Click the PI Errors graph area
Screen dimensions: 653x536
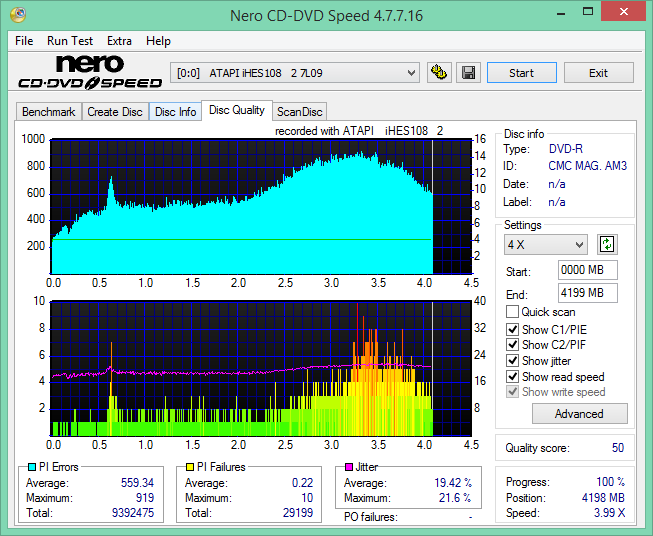(261, 207)
